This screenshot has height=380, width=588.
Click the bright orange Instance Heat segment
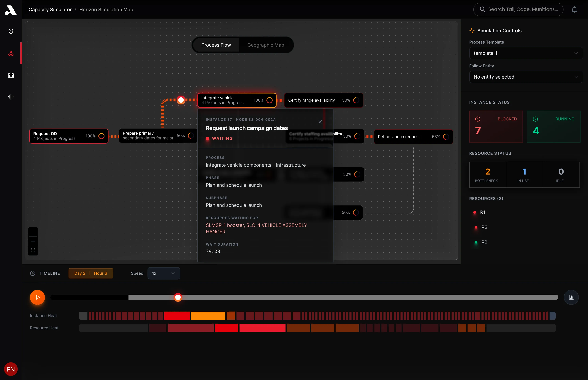click(x=208, y=316)
